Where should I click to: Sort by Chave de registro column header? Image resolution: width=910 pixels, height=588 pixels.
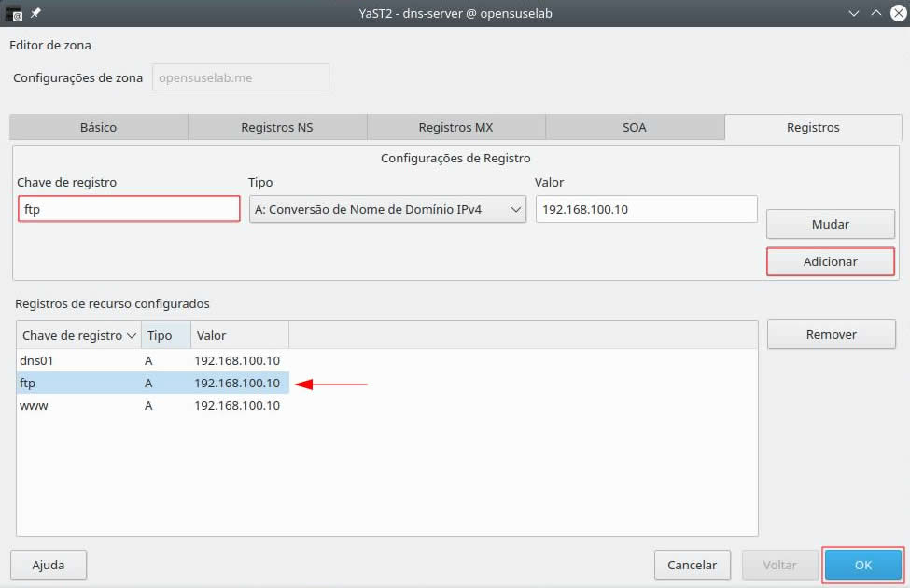[x=78, y=335]
